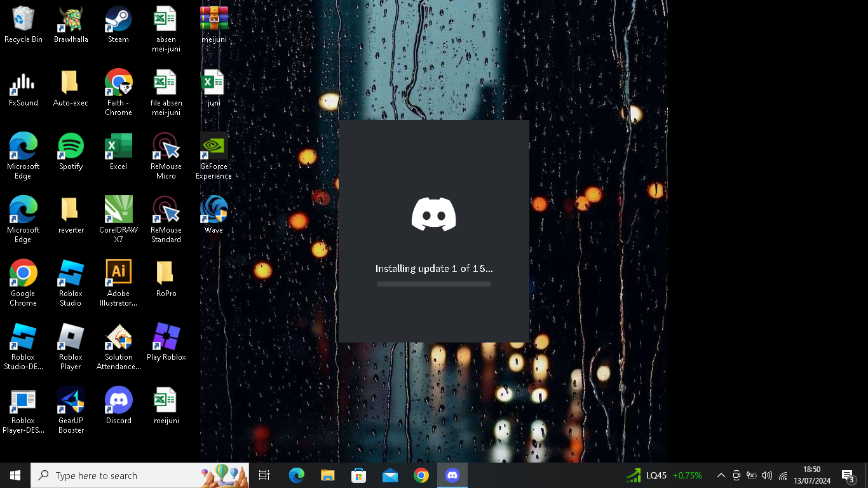This screenshot has width=868, height=488.
Task: Select the 'juni' Excel file icon
Action: pyautogui.click(x=214, y=89)
